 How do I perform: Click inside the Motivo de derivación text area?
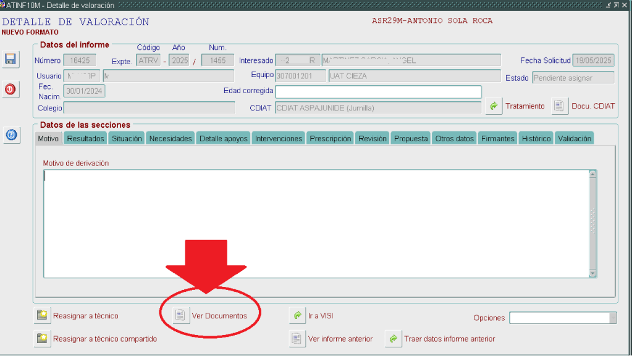315,222
